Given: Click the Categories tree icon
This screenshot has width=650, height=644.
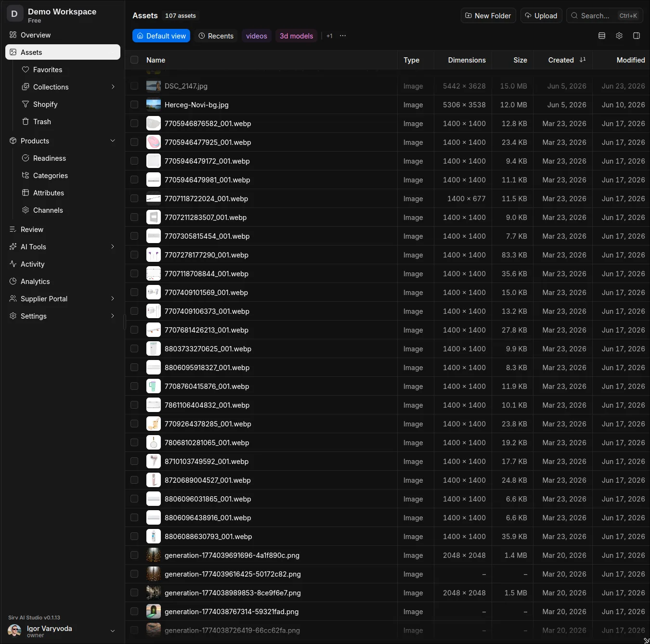Looking at the screenshot, I should [26, 176].
